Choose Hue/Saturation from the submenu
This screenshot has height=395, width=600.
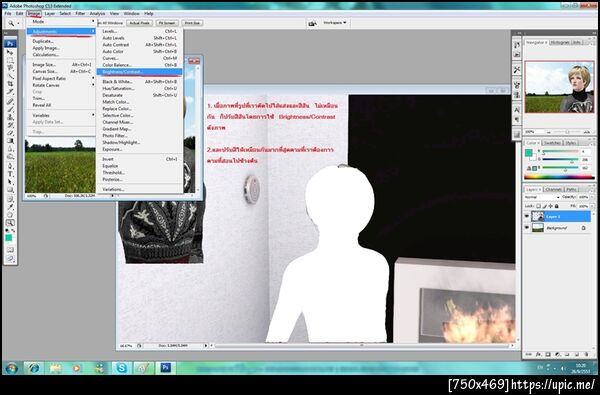(x=139, y=88)
